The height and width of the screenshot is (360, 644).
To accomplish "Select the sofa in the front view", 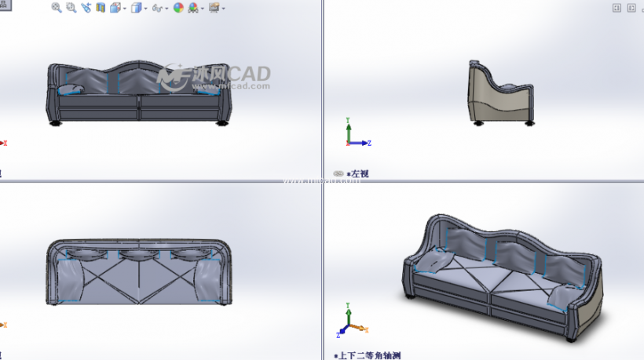I will (138, 93).
